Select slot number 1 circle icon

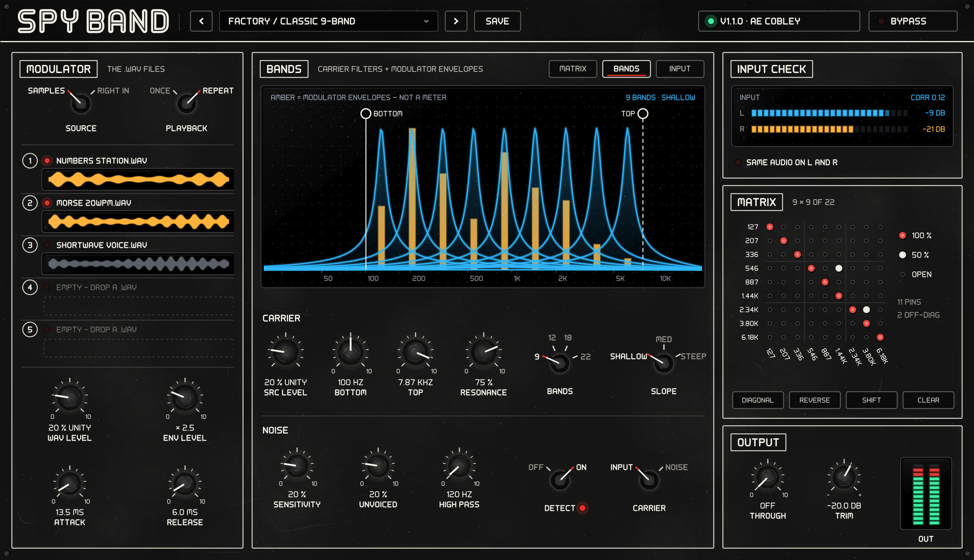[x=30, y=161]
